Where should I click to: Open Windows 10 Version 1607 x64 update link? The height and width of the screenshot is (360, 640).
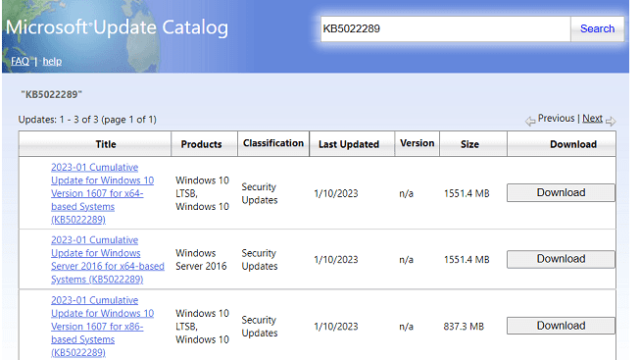tap(102, 193)
